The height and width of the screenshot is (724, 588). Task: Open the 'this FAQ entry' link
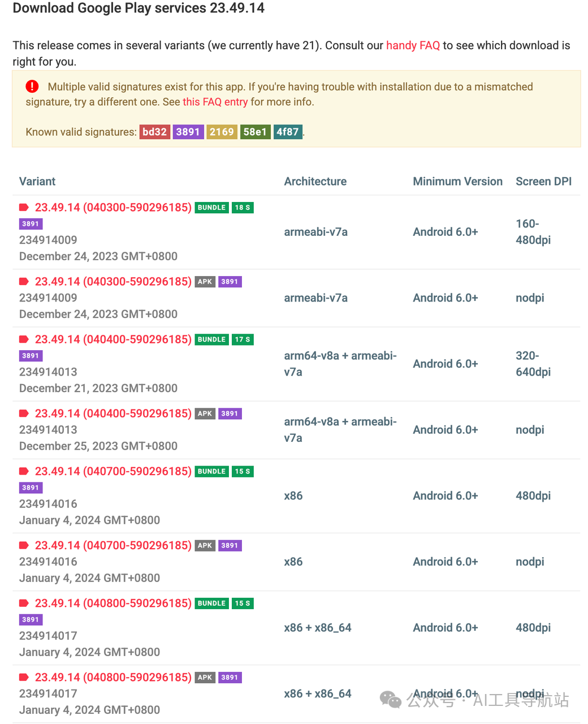(x=215, y=102)
